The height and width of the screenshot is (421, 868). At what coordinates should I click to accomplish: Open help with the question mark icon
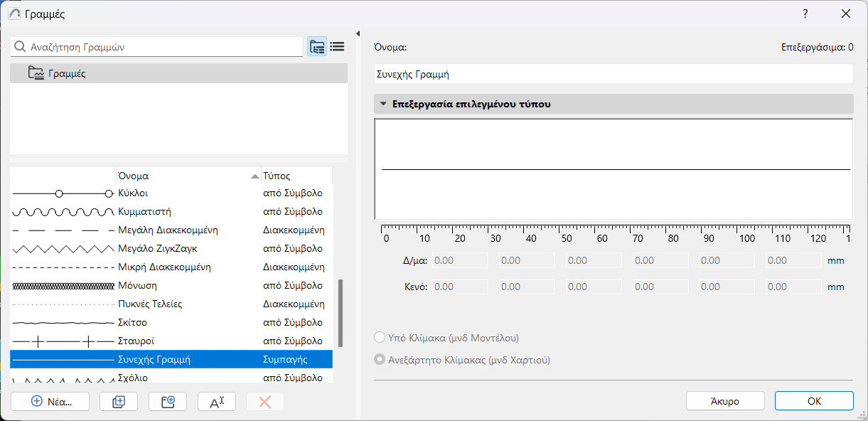click(x=805, y=14)
